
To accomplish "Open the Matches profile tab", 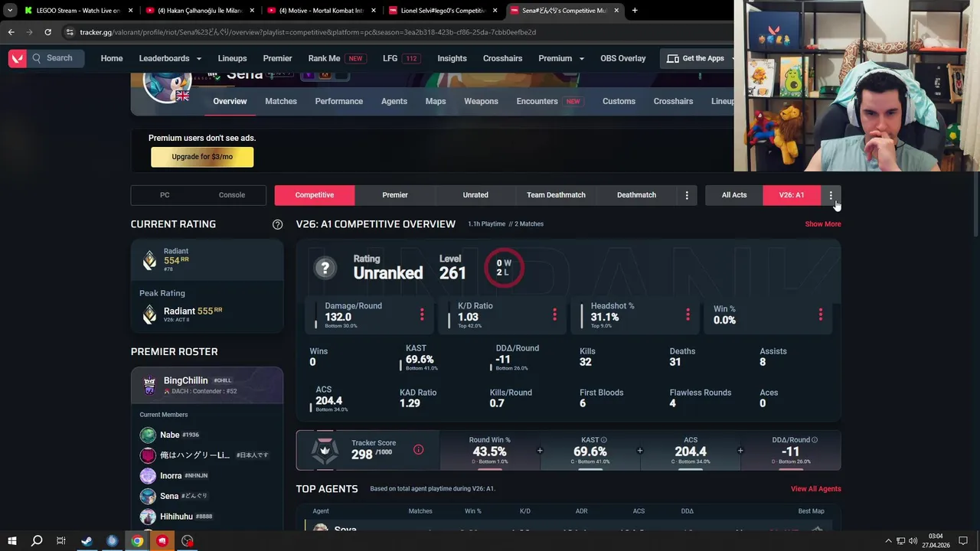I will point(281,101).
